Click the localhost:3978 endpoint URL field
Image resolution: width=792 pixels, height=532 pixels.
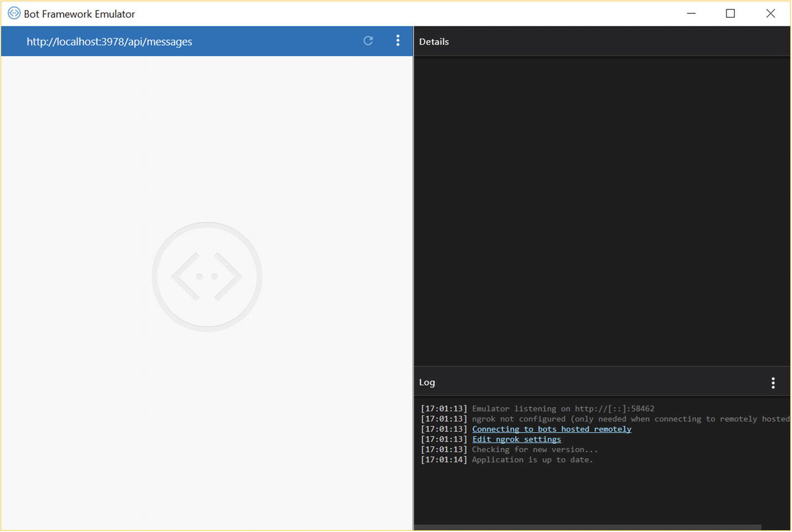tap(109, 42)
